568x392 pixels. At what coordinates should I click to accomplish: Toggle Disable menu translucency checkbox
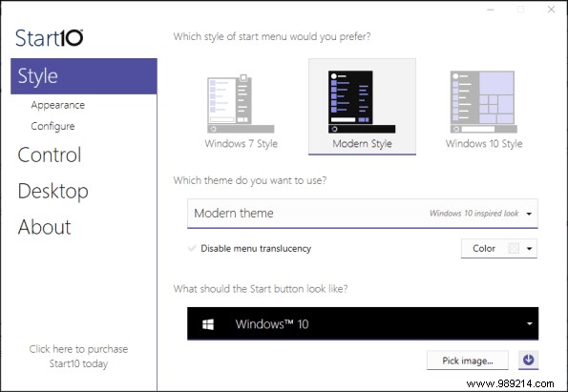pos(192,248)
